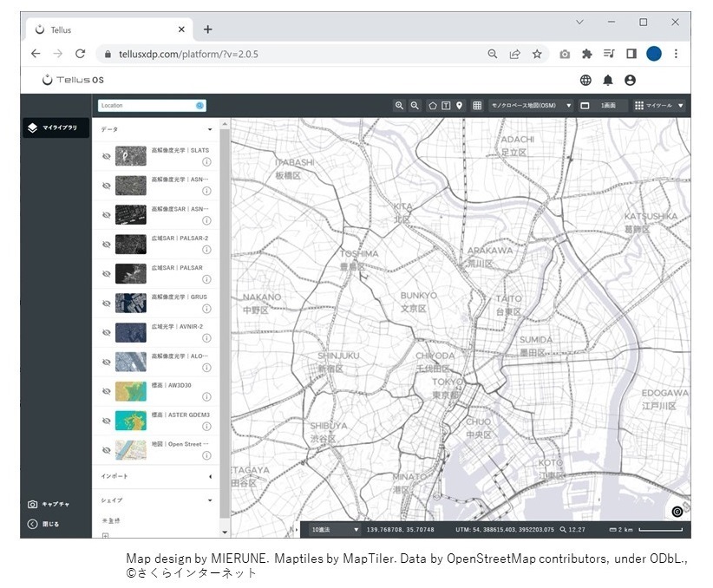This screenshot has height=588, width=713.
Task: Open the browser three-dot menu
Action: (x=677, y=54)
